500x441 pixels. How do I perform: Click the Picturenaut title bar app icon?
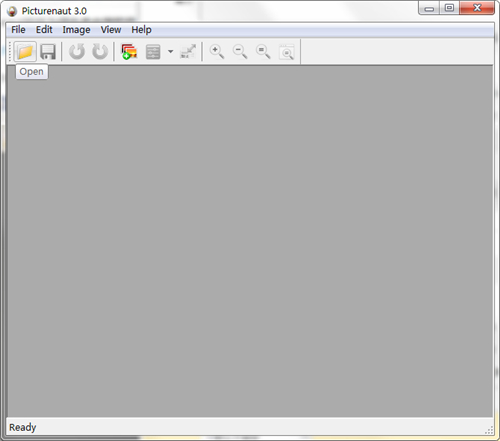tap(12, 11)
